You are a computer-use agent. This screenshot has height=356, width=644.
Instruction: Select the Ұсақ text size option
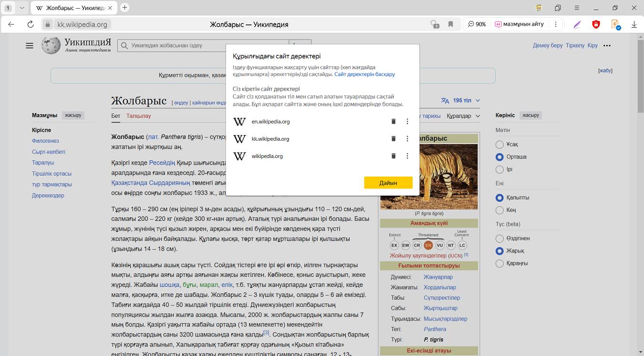tap(499, 145)
